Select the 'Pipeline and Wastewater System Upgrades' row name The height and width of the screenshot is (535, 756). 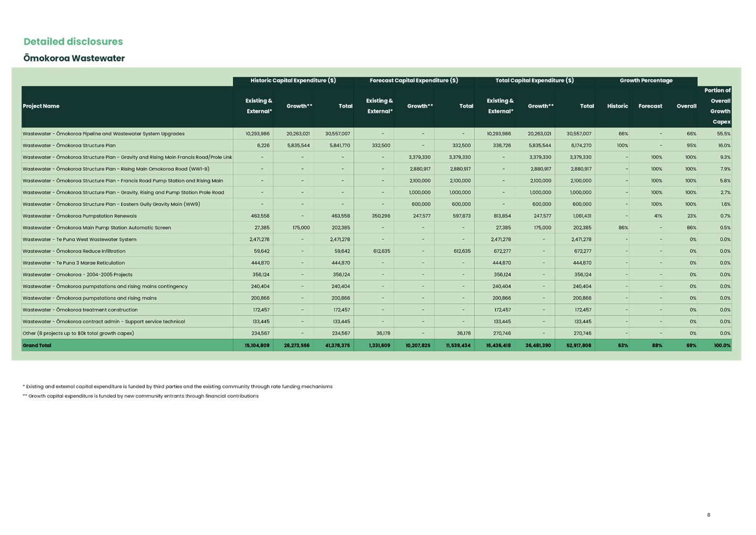(x=103, y=134)
